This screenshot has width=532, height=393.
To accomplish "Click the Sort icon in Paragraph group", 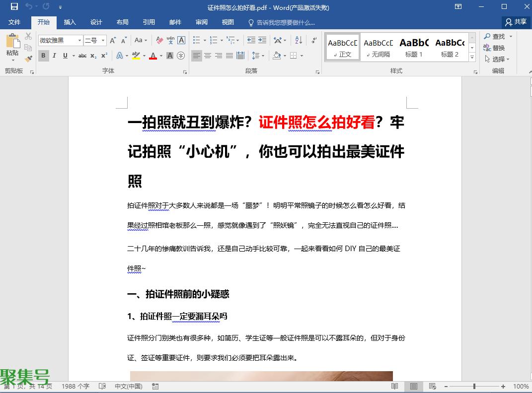I will 298,39.
